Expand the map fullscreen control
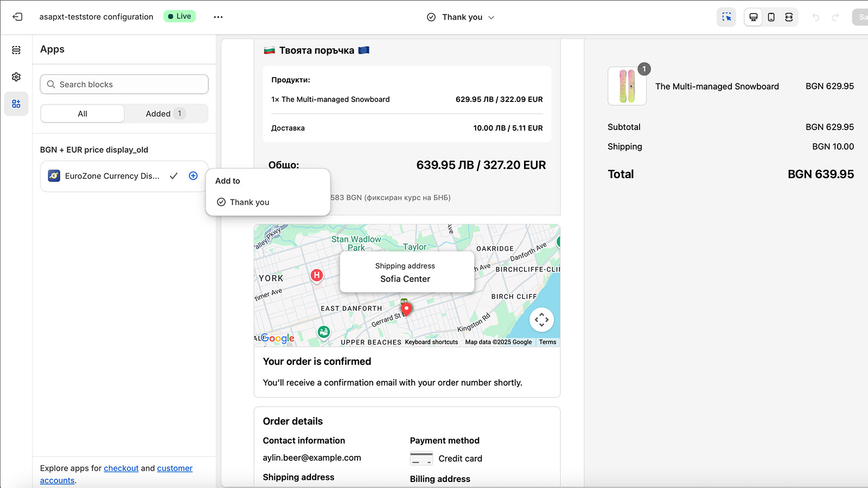The width and height of the screenshot is (868, 488). pos(541,319)
